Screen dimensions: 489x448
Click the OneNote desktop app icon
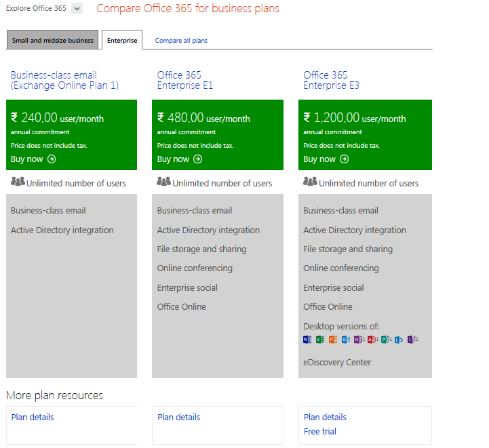click(x=359, y=340)
